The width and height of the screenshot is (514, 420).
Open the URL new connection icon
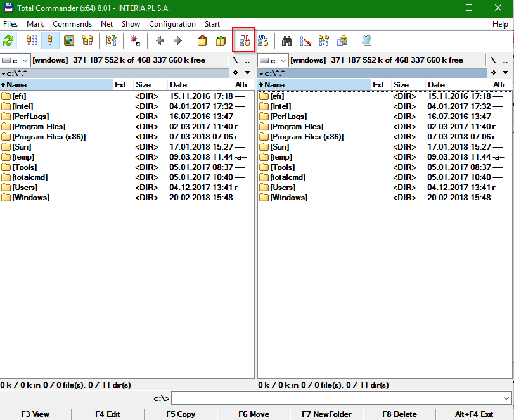[x=263, y=41]
